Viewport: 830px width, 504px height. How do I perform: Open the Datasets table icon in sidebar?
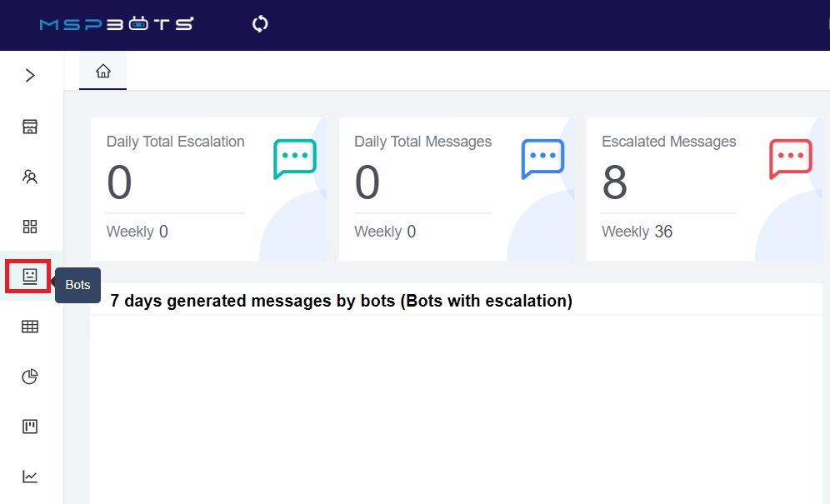(x=29, y=326)
